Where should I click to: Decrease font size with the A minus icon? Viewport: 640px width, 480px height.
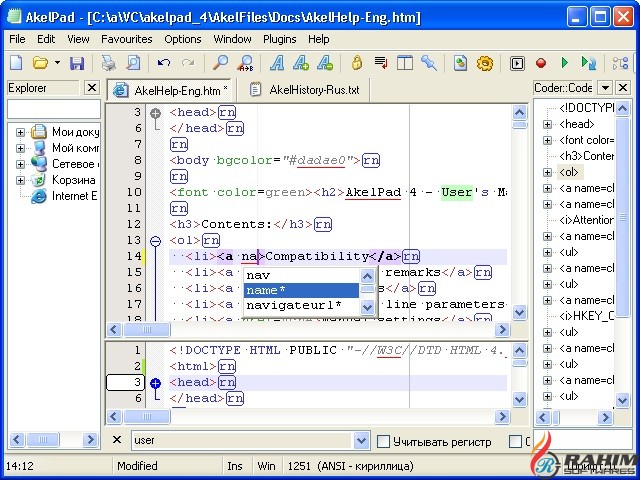point(325,63)
